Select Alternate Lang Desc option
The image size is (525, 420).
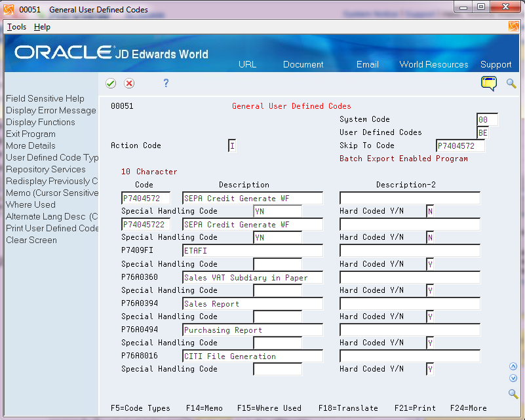52,216
